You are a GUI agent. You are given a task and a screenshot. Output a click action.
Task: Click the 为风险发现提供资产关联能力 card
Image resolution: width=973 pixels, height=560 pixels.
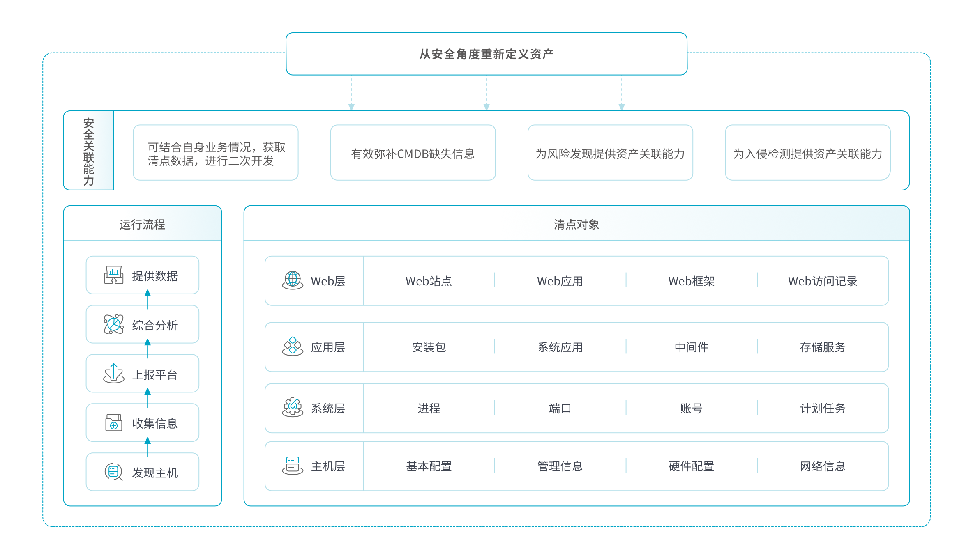coord(610,154)
